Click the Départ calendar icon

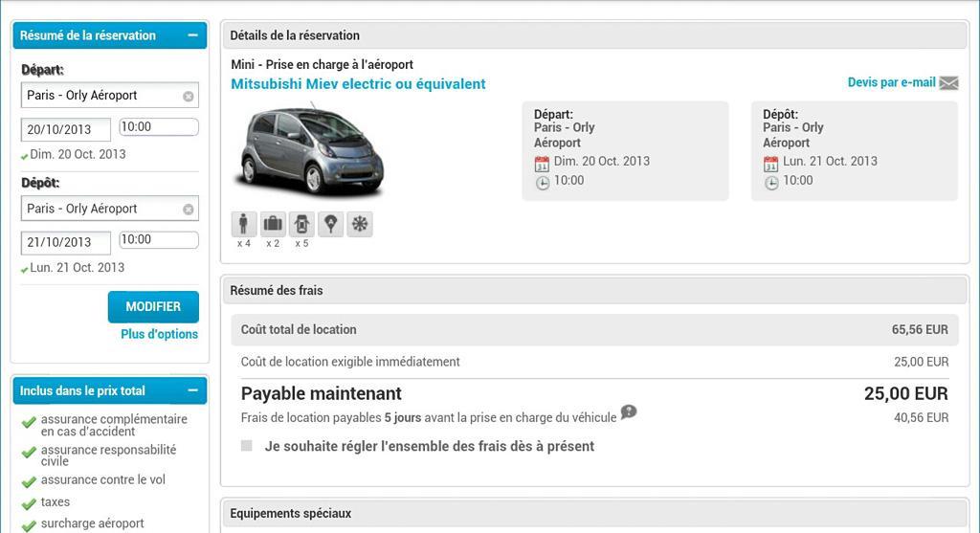pos(542,164)
